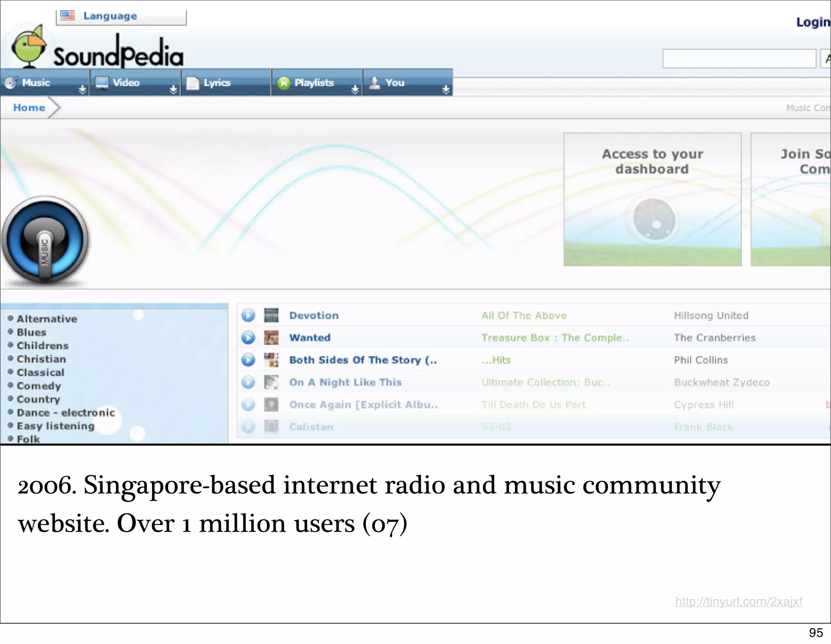Open the Video menu tab
The height and width of the screenshot is (644, 831).
tap(136, 82)
